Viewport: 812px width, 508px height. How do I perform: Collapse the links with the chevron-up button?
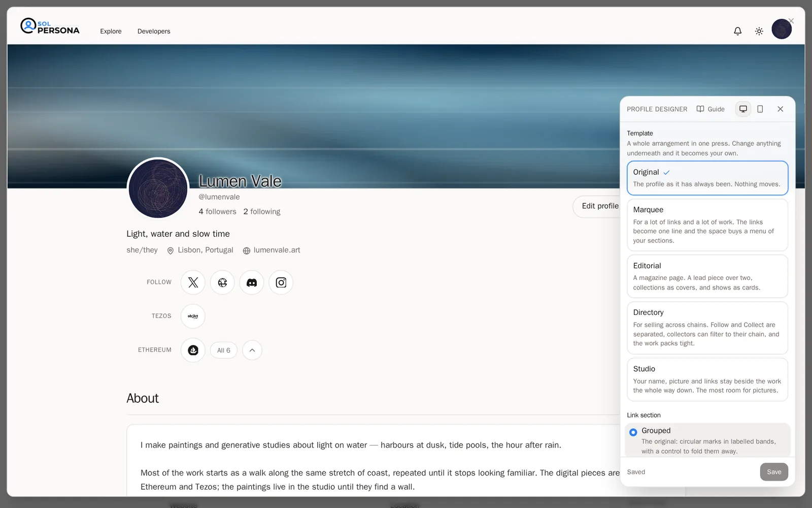click(x=252, y=350)
